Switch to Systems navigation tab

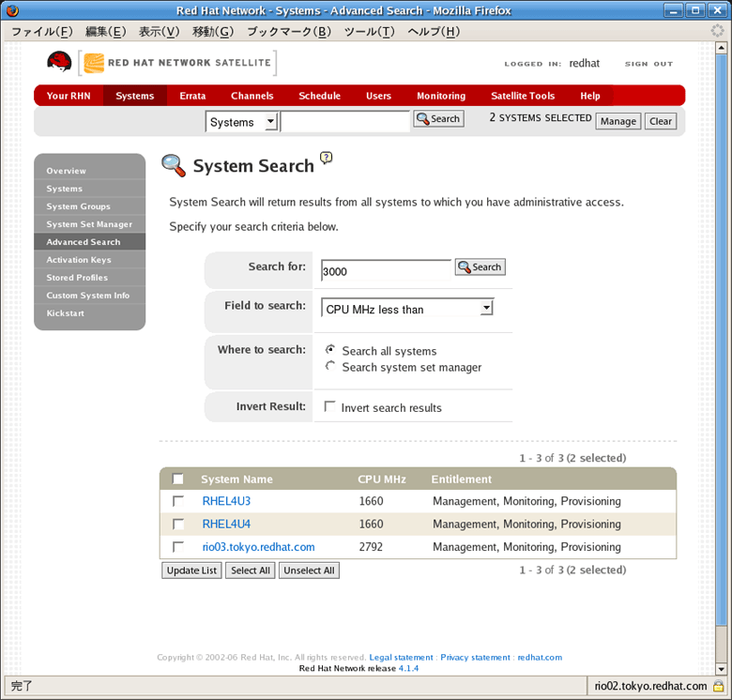click(135, 96)
